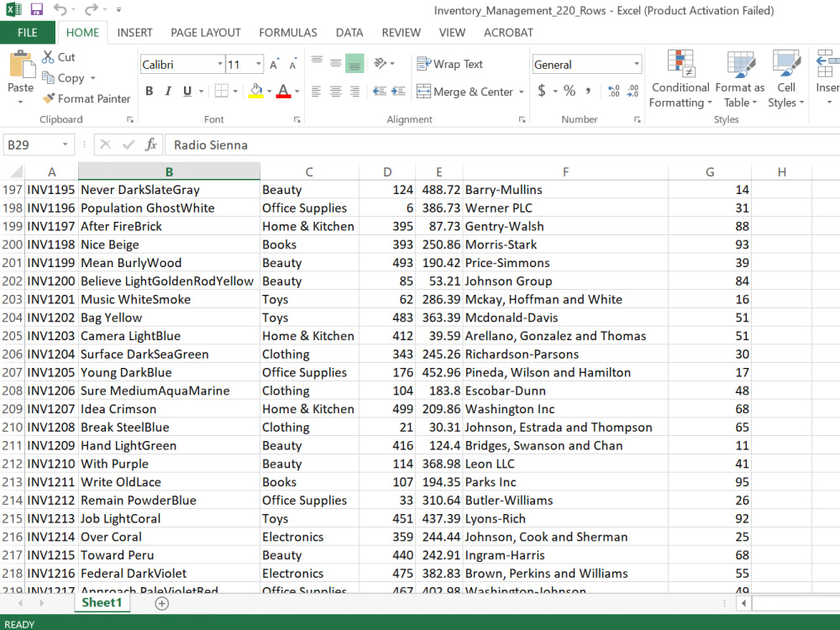Image resolution: width=840 pixels, height=630 pixels.
Task: Decrease font size
Action: pos(293,65)
